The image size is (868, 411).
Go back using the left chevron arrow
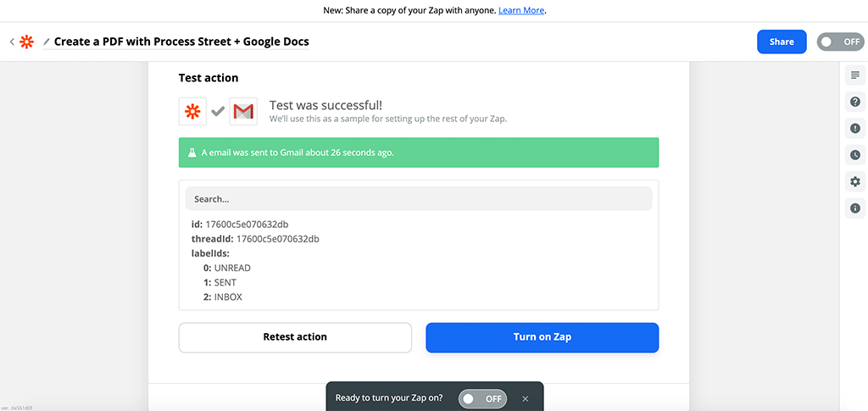point(12,42)
